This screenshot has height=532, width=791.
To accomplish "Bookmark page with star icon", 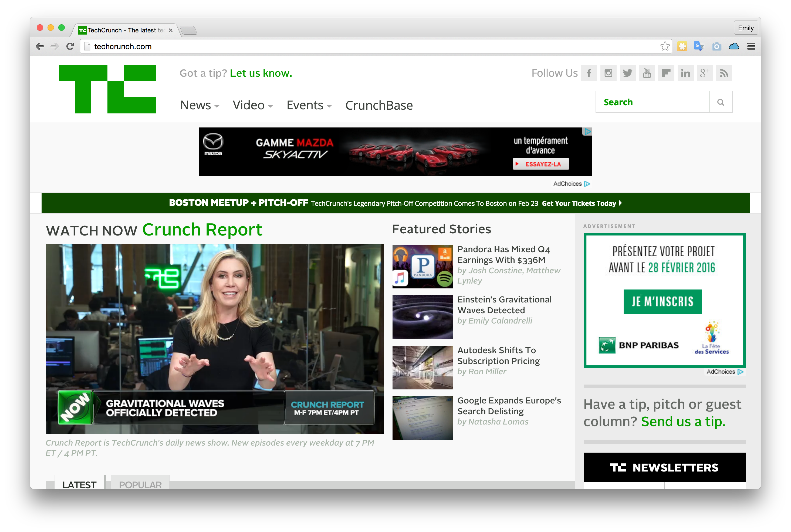I will tap(665, 46).
